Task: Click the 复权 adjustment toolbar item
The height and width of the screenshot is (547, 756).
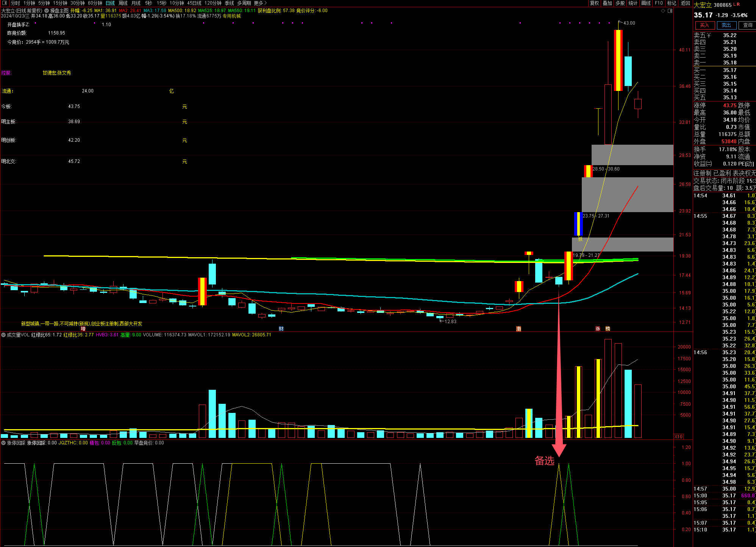Action: (x=595, y=3)
